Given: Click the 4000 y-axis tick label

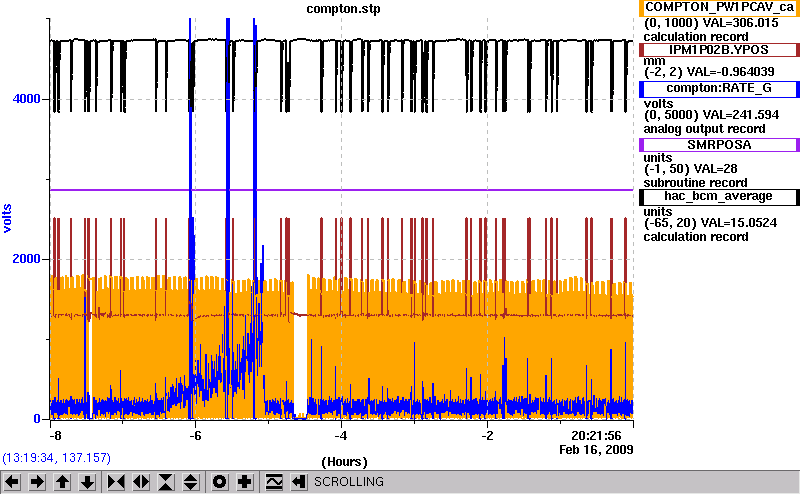Looking at the screenshot, I should tap(26, 98).
